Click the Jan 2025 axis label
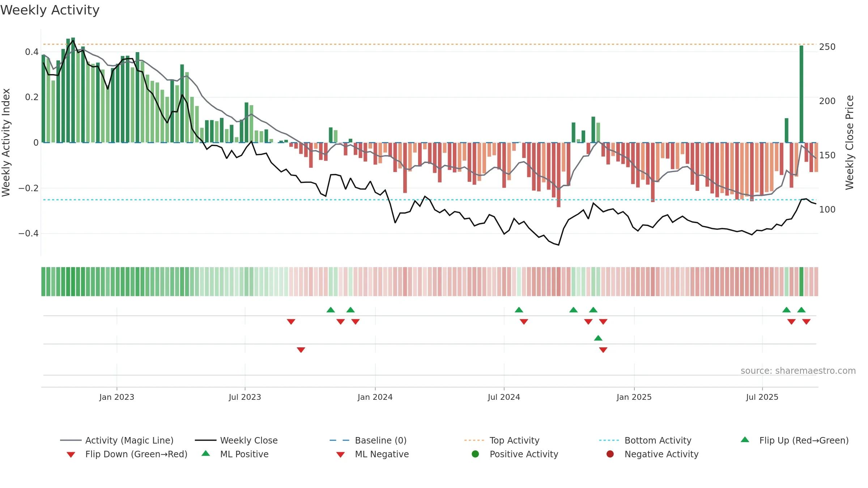This screenshot has width=868, height=488. click(x=634, y=397)
